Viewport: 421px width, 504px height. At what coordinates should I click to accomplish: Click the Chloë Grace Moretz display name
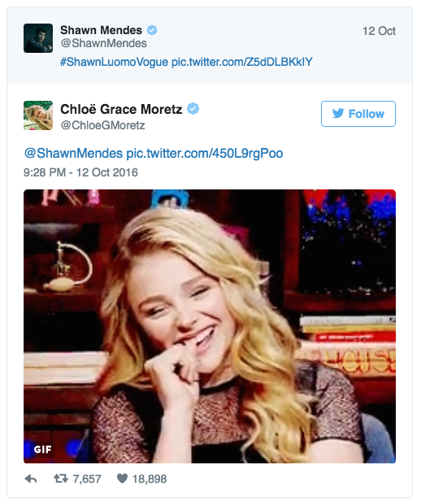121,109
